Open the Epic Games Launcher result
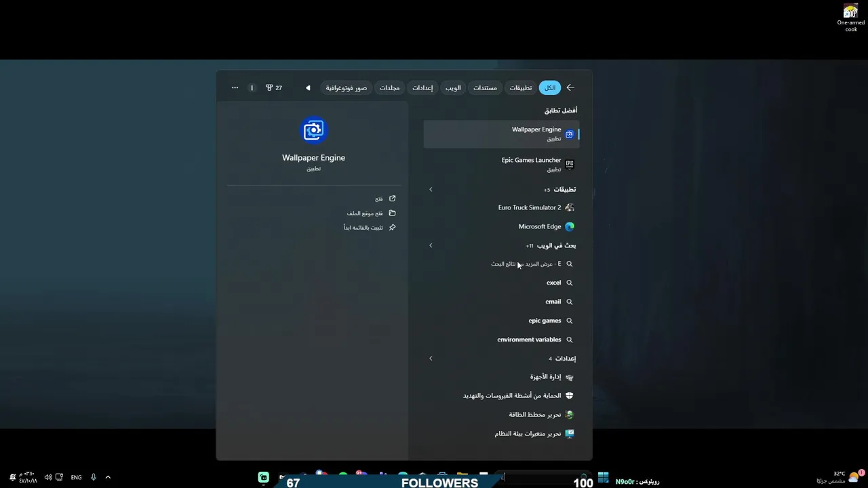Screen dimensions: 868x488 click(x=502, y=165)
